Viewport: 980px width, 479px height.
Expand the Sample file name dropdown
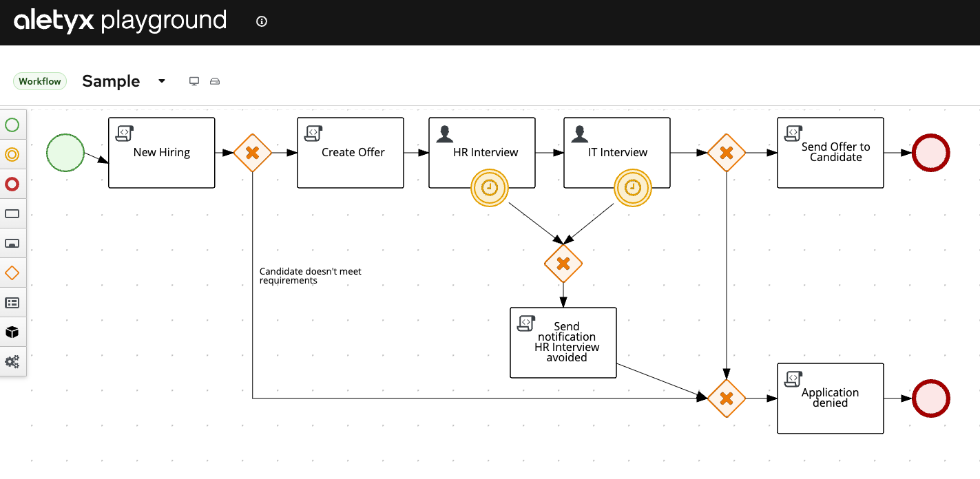tap(162, 81)
